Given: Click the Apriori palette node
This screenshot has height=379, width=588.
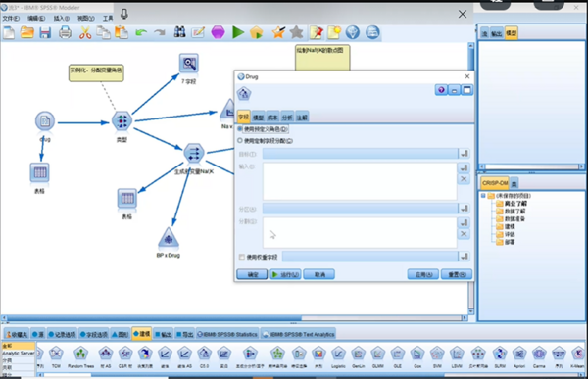Looking at the screenshot, I should [519, 354].
